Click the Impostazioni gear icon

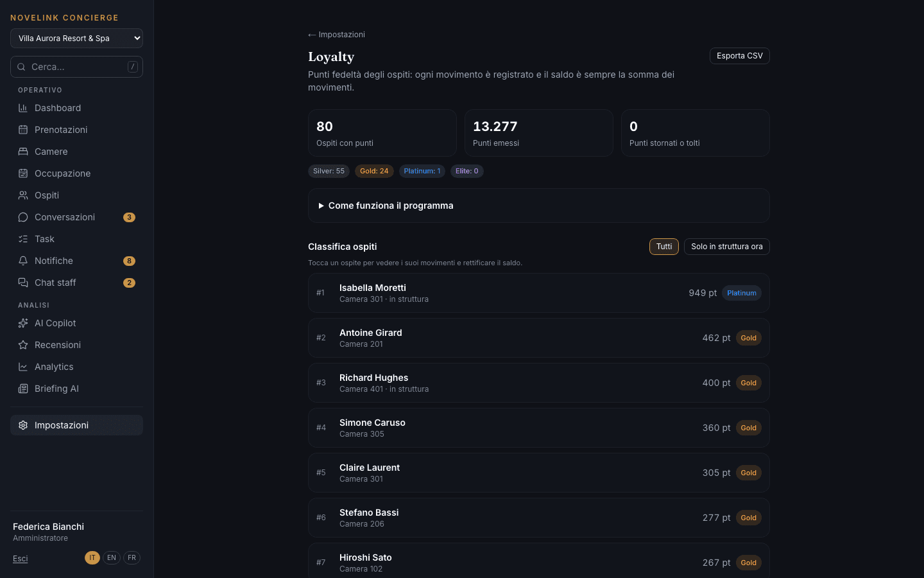click(23, 425)
